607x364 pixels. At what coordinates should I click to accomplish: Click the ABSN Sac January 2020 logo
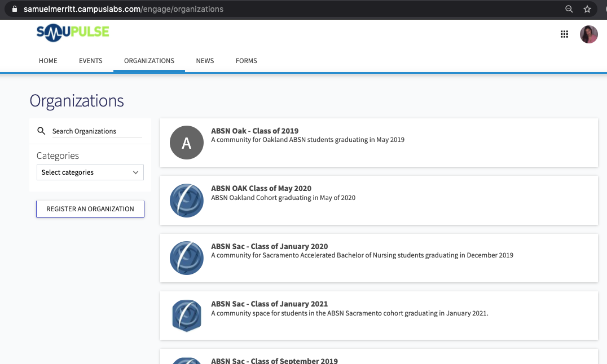coord(187,258)
